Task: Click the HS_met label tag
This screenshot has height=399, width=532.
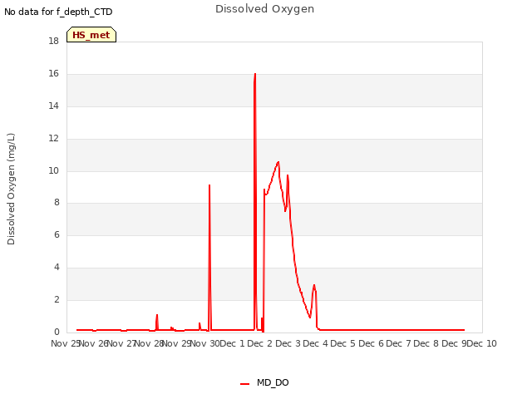Action: pyautogui.click(x=91, y=35)
